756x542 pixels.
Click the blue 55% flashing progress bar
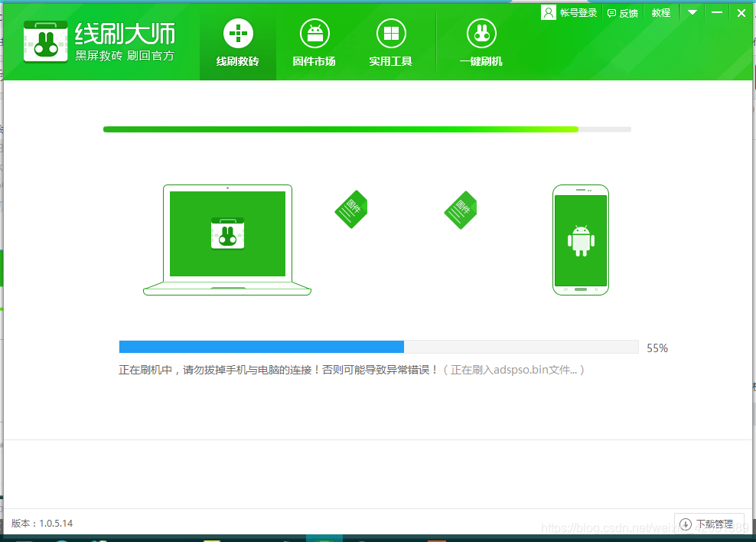tap(379, 347)
